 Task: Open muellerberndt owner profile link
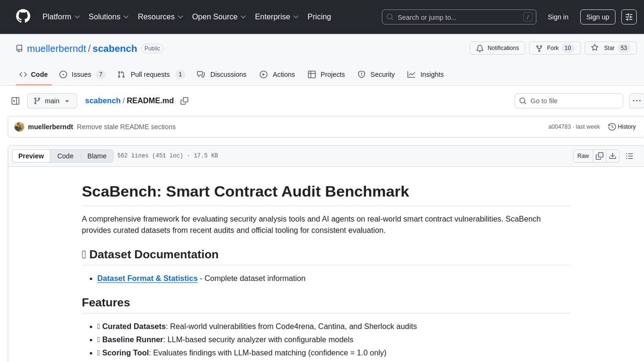56,48
